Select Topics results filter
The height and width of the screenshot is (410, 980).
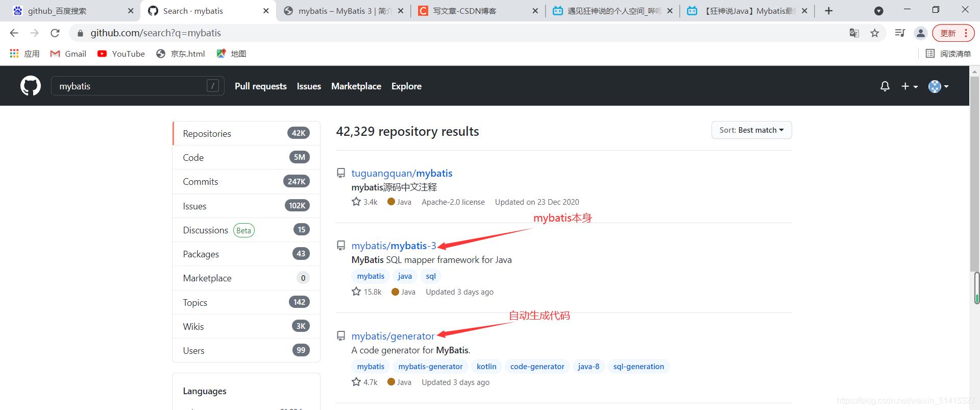[x=247, y=302]
